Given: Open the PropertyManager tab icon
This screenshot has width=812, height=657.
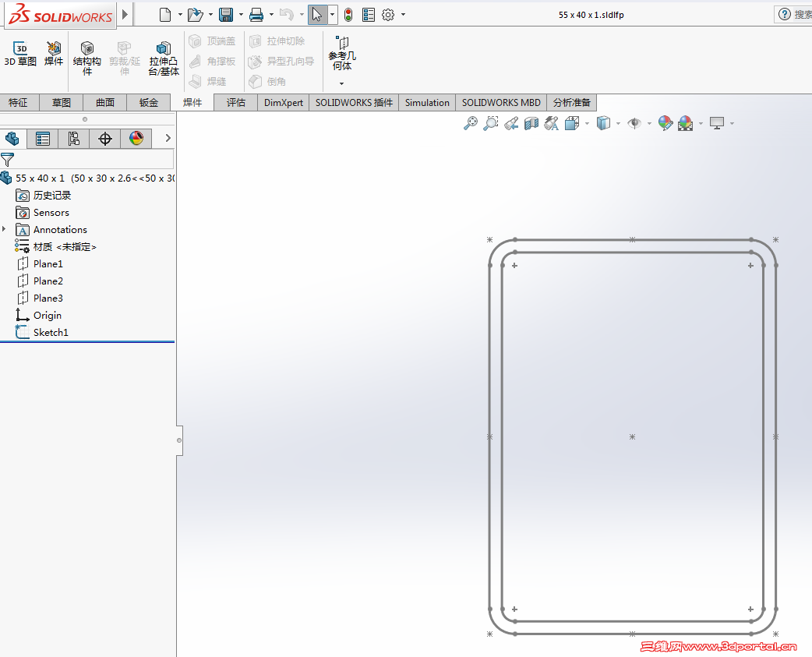Looking at the screenshot, I should [42, 138].
